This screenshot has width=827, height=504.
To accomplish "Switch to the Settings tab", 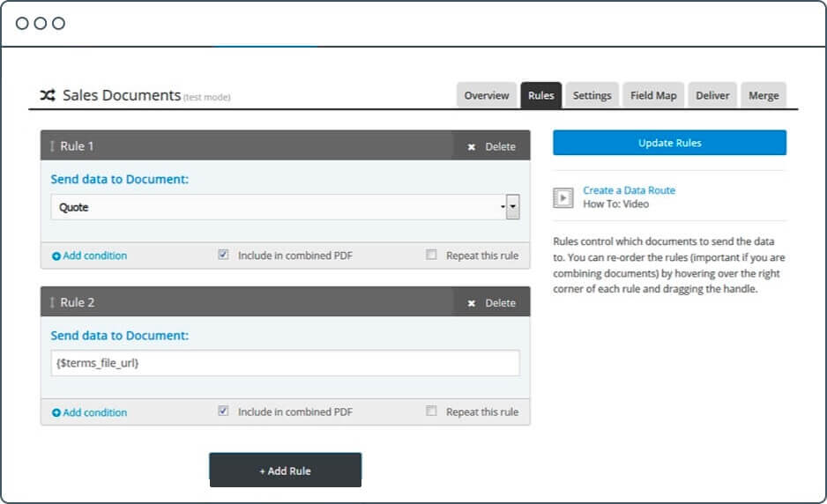I will (592, 95).
